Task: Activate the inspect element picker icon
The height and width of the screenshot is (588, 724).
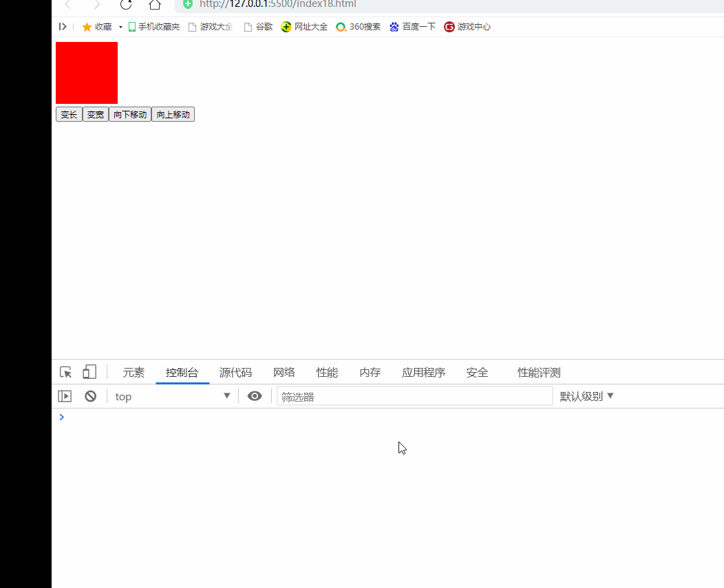Action: pyautogui.click(x=65, y=372)
